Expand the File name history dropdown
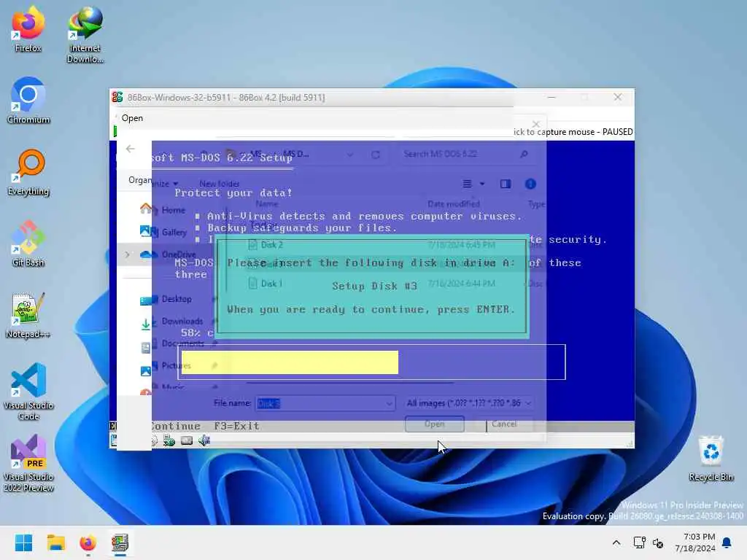The height and width of the screenshot is (560, 747). click(390, 403)
